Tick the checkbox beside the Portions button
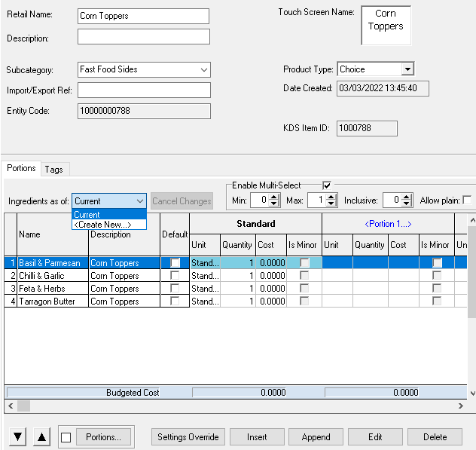 coord(66,437)
